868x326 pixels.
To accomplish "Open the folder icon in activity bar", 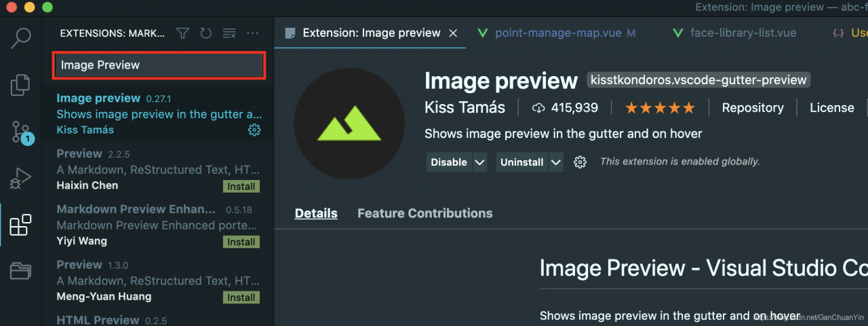I will tap(20, 271).
